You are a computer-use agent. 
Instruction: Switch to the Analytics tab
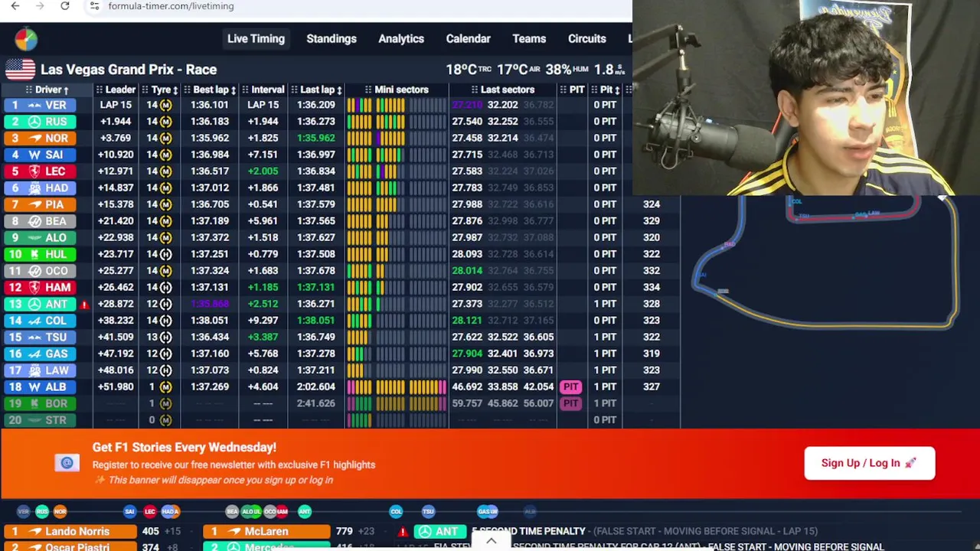(x=401, y=39)
